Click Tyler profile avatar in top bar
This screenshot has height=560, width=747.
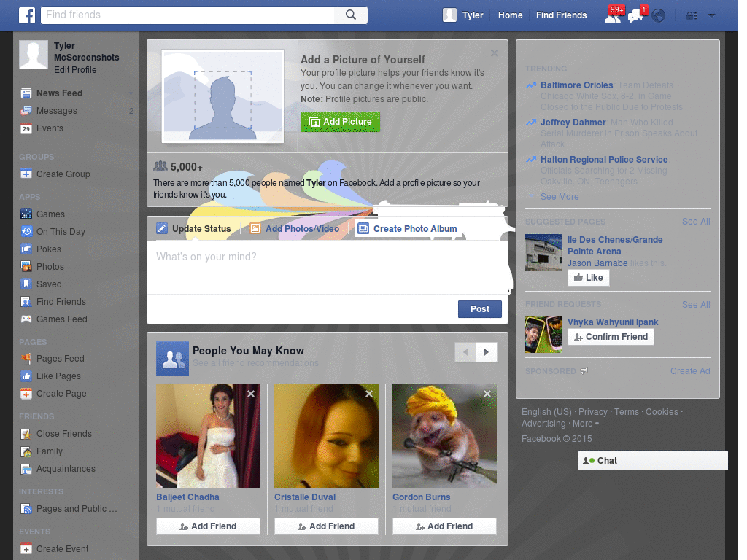(449, 15)
